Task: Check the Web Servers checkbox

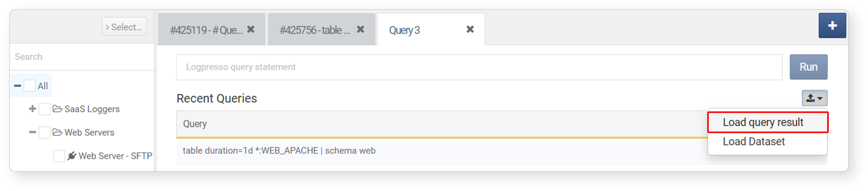Action: click(x=44, y=132)
